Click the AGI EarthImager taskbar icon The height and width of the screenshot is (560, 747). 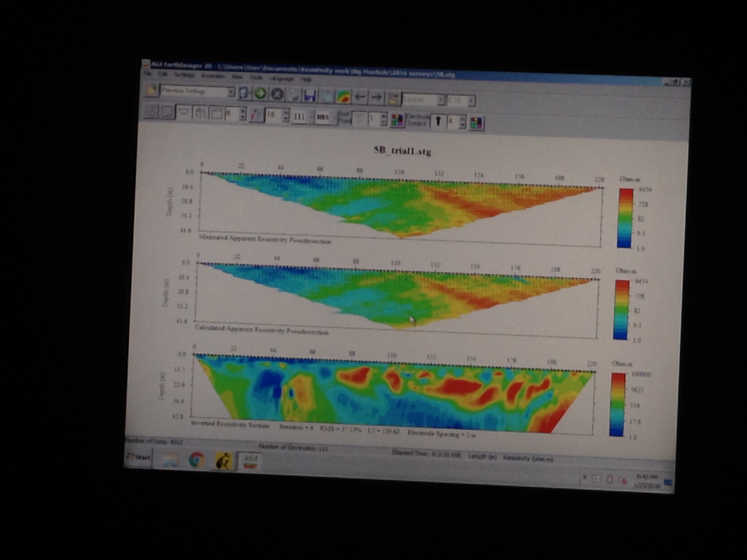250,461
